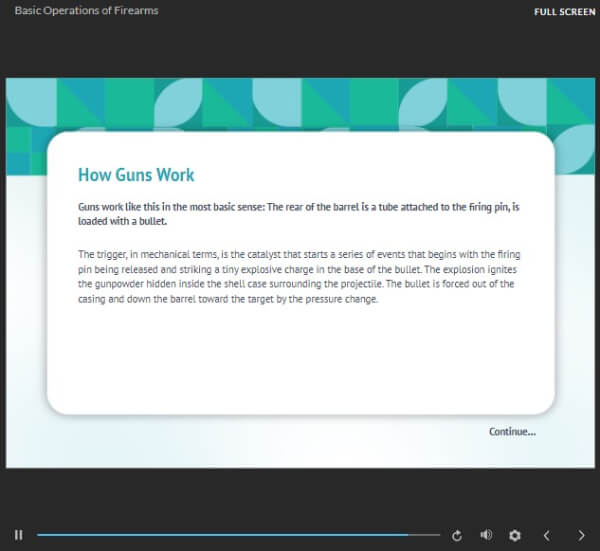This screenshot has height=551, width=600.
Task: Switch to FULL SCREEN mode
Action: tap(565, 12)
